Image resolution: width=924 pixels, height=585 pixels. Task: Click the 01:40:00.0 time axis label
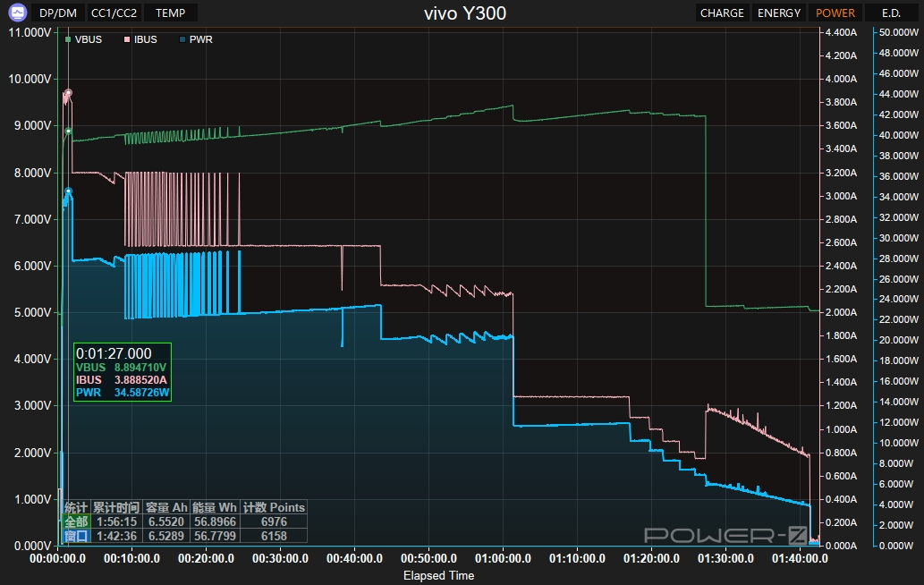[x=801, y=558]
